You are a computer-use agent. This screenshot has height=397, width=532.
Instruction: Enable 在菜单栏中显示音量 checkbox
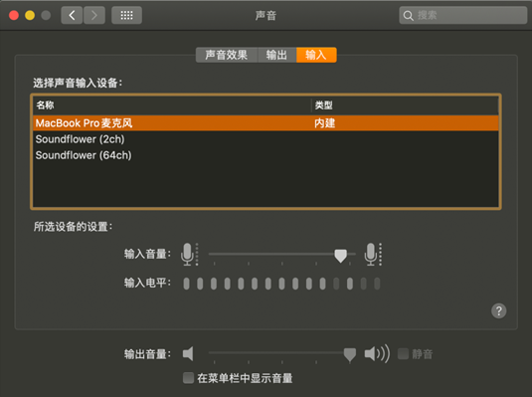pos(188,378)
